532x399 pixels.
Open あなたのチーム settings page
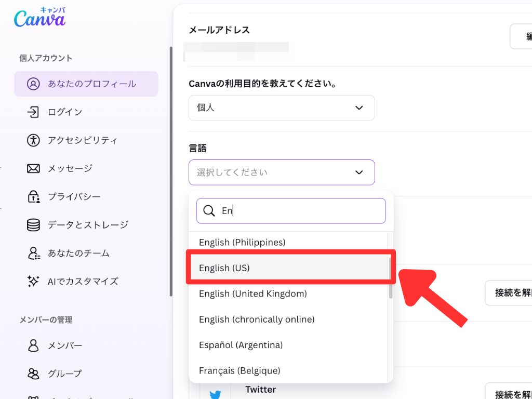[x=78, y=254]
